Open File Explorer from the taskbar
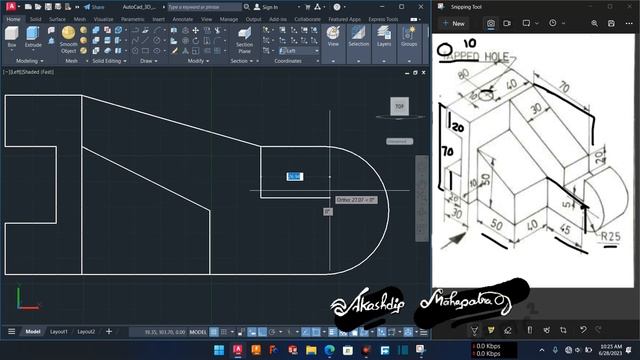Screen dimensions: 640x360 coord(311,350)
